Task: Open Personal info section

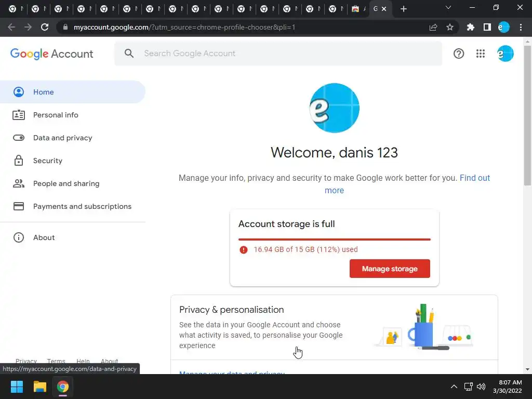Action: (73, 115)
